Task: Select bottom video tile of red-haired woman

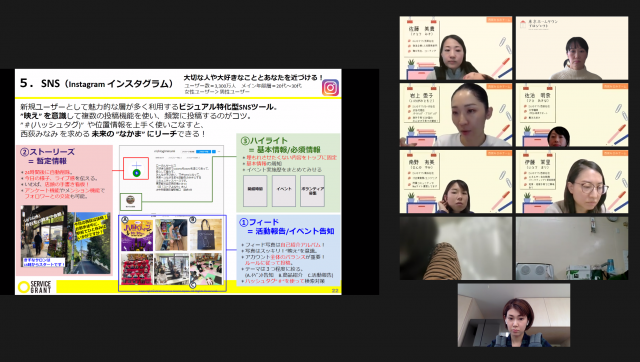Action: point(514,315)
